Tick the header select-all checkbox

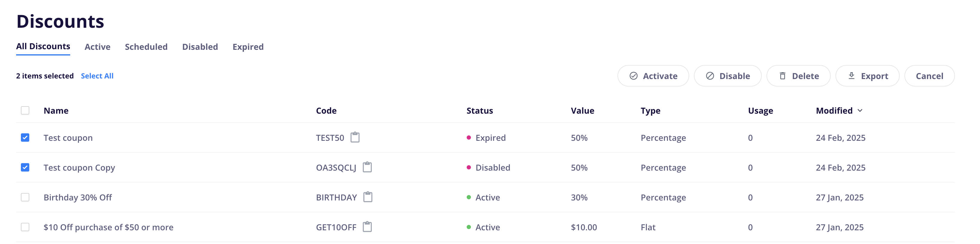[25, 111]
